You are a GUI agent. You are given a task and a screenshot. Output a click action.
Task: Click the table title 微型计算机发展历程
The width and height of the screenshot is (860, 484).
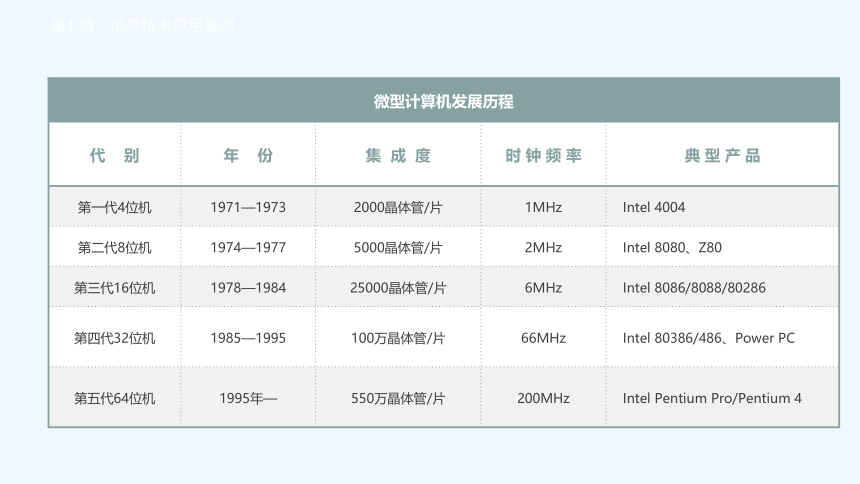[x=443, y=102]
